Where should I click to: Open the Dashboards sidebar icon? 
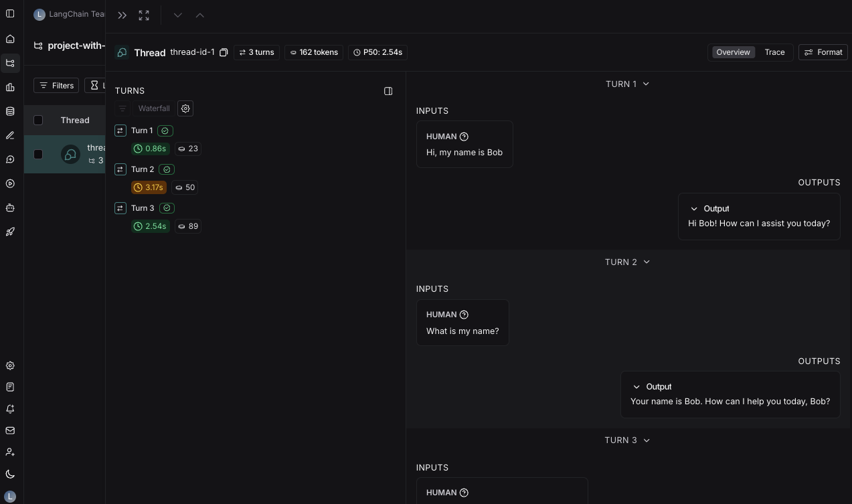coord(10,86)
